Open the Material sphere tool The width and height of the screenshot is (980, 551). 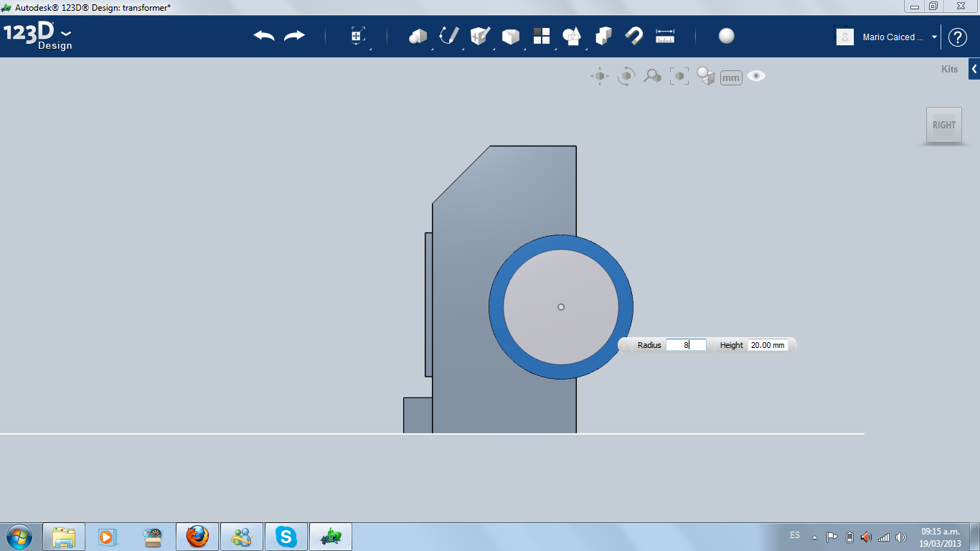(727, 36)
